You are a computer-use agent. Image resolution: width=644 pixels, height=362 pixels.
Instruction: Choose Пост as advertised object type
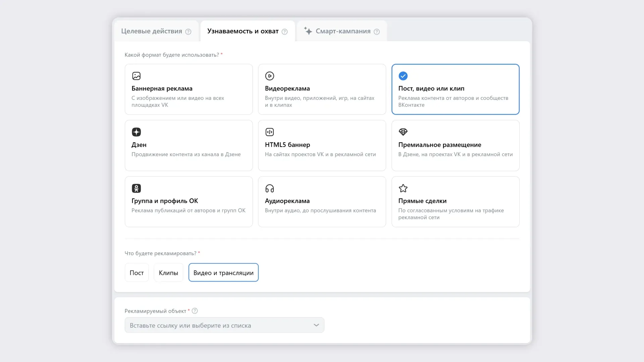tap(137, 273)
